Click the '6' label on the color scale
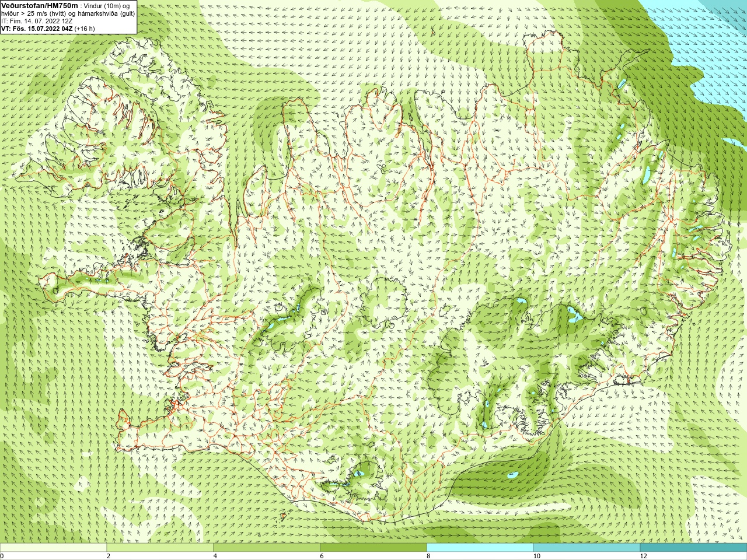This screenshot has width=747, height=560. pos(322,556)
